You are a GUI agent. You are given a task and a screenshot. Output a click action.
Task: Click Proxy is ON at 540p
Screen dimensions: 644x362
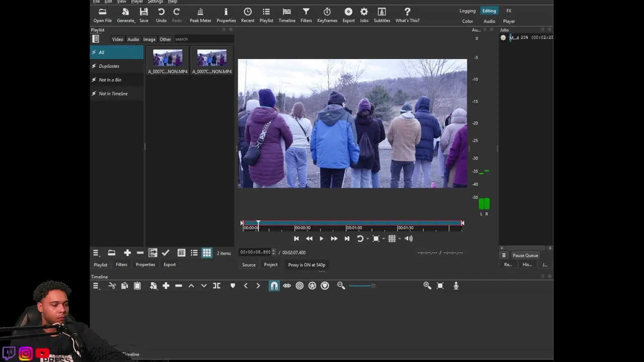[306, 264]
